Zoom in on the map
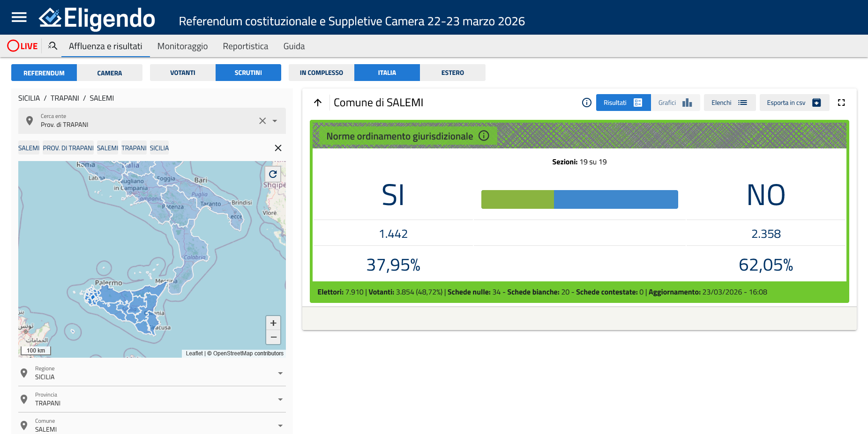This screenshot has height=434, width=868. tap(273, 323)
